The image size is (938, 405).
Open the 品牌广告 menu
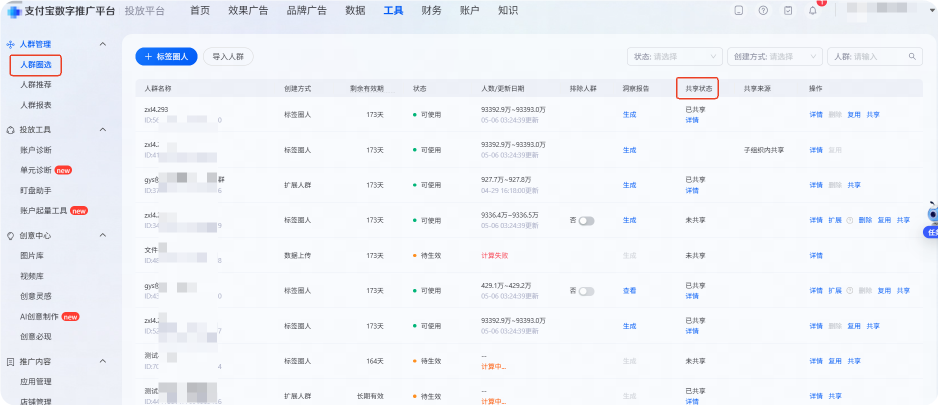(307, 11)
